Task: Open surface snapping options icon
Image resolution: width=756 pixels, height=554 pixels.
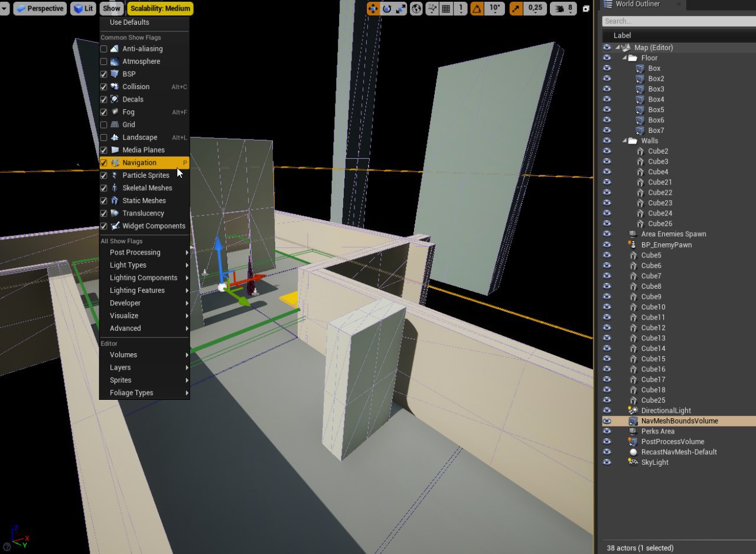Action: pos(432,9)
